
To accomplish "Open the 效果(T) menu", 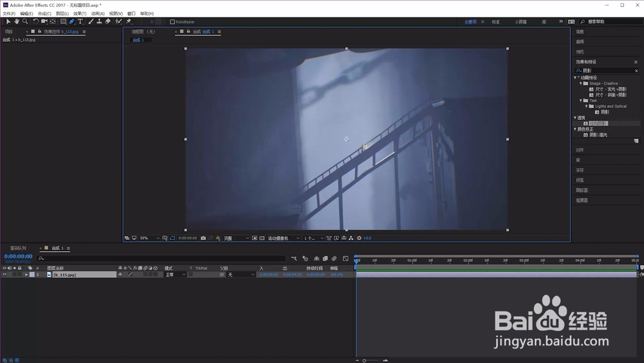I will [80, 14].
